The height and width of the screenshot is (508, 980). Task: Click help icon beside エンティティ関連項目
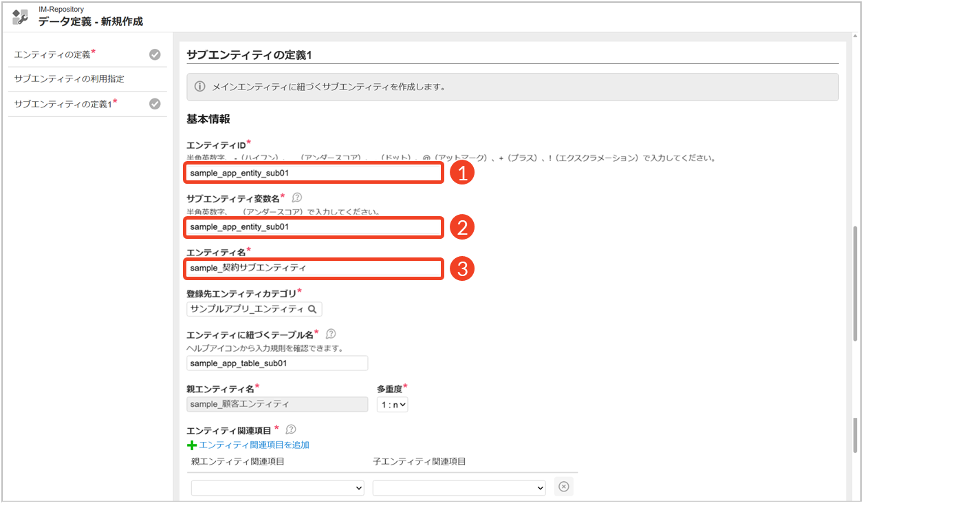(290, 430)
